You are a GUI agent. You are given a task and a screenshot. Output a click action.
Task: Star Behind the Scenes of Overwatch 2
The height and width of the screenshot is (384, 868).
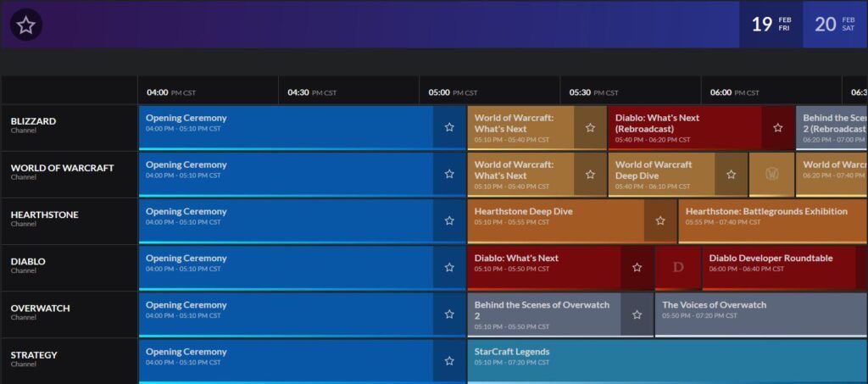click(637, 314)
